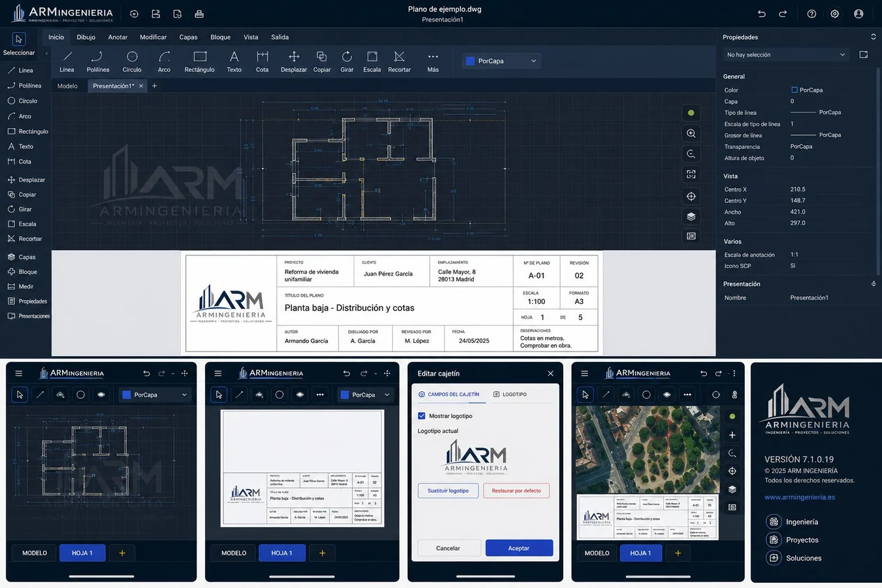Select the Línea tool in the ribbon
The image size is (882, 588).
point(67,61)
